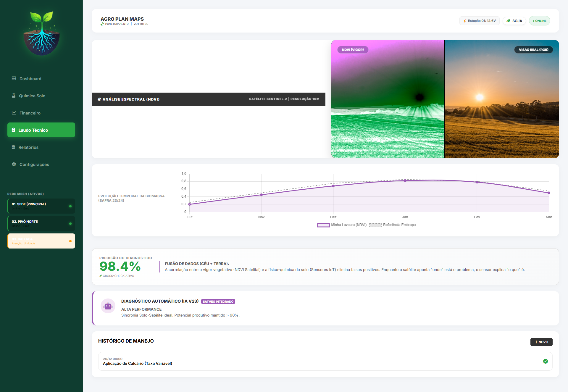Click the Relatórios document icon
Image resolution: width=568 pixels, height=392 pixels.
click(x=13, y=147)
